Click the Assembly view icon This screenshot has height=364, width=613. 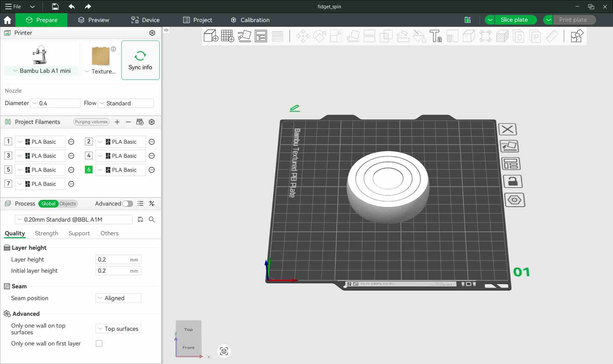click(577, 36)
